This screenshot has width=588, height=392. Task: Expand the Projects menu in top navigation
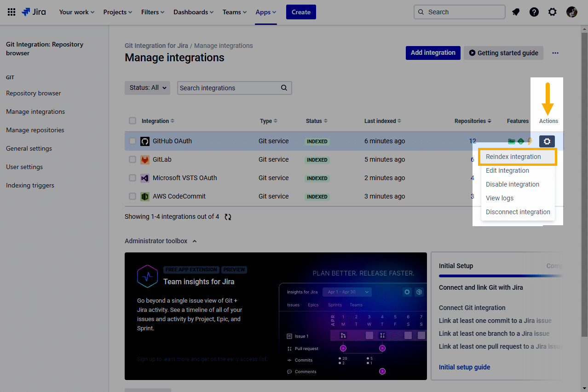117,12
